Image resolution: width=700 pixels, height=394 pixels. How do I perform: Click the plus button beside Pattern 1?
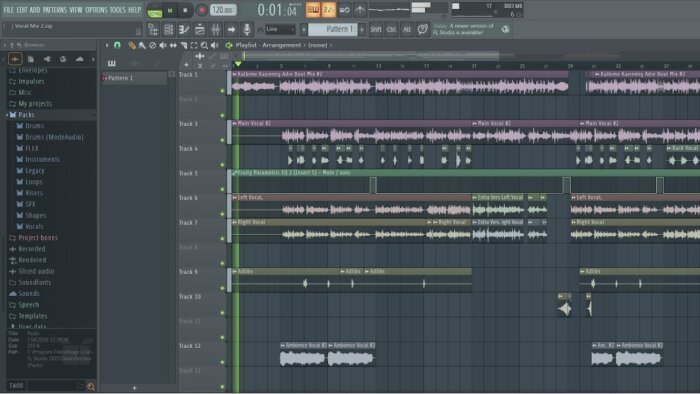tap(362, 29)
